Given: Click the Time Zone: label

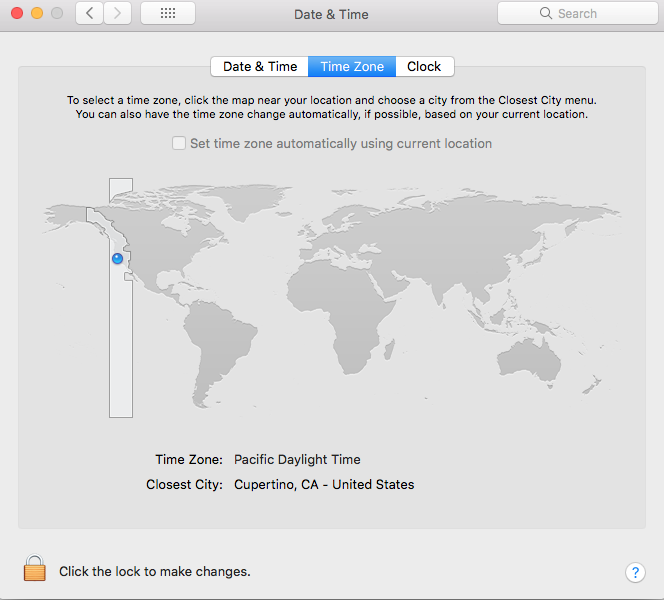Looking at the screenshot, I should pos(189,459).
